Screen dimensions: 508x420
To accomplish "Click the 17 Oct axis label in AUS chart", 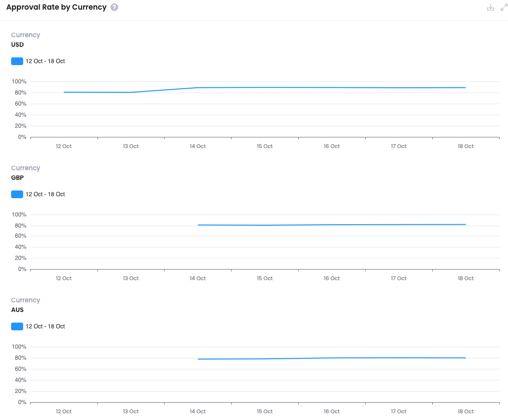I will pos(398,412).
